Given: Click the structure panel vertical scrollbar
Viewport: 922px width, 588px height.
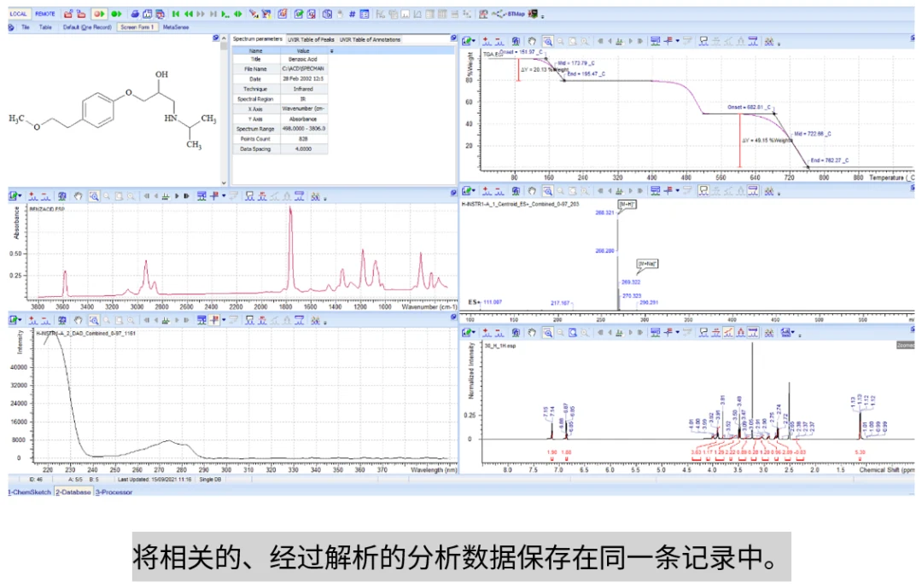Looking at the screenshot, I should pos(224,112).
